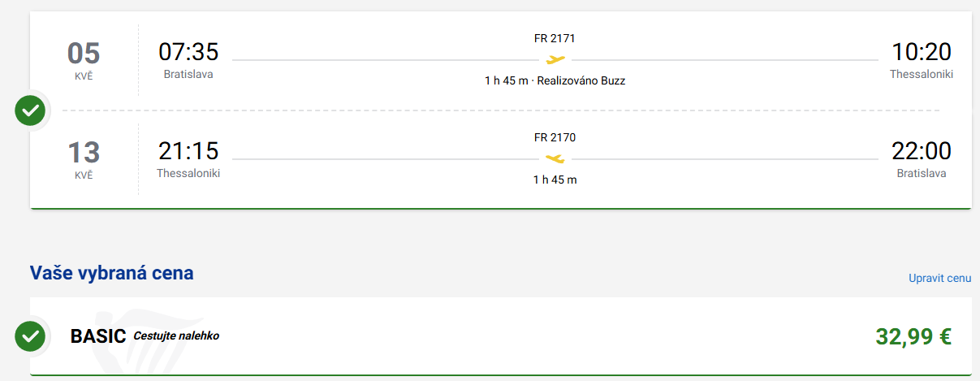The width and height of the screenshot is (980, 381).
Task: Click the 13 KVĚ return date
Action: pyautogui.click(x=84, y=158)
